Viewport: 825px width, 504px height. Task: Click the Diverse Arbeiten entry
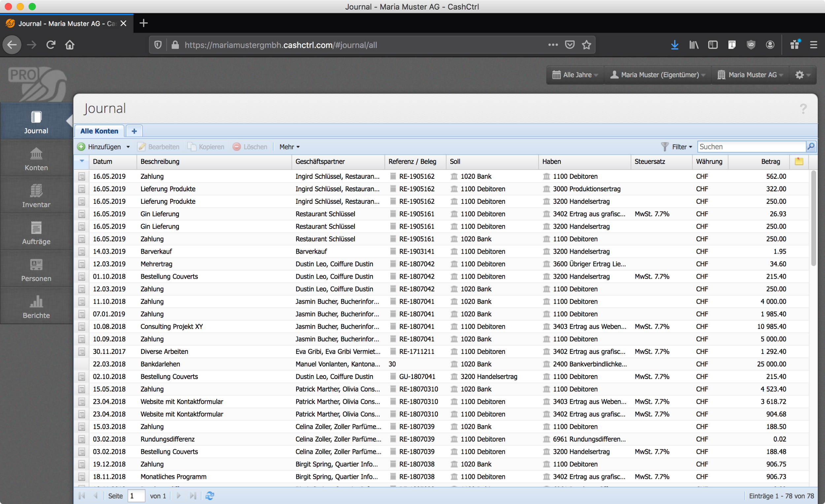(x=441, y=351)
